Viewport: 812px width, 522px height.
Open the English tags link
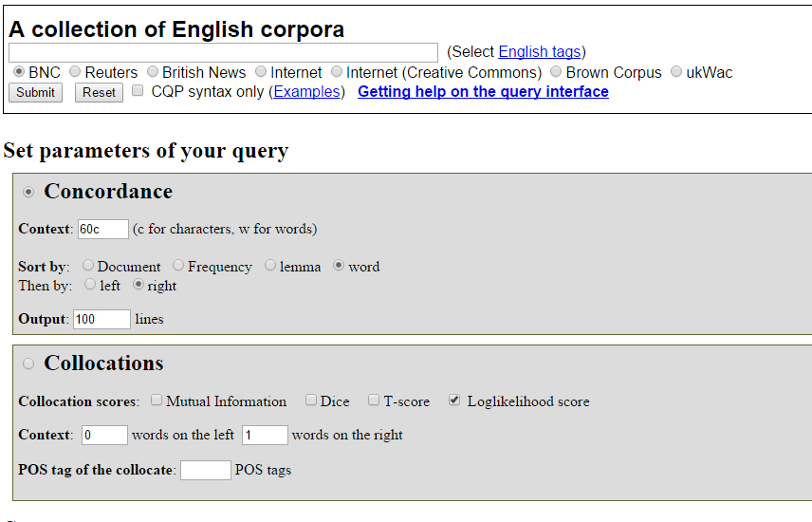coord(539,52)
